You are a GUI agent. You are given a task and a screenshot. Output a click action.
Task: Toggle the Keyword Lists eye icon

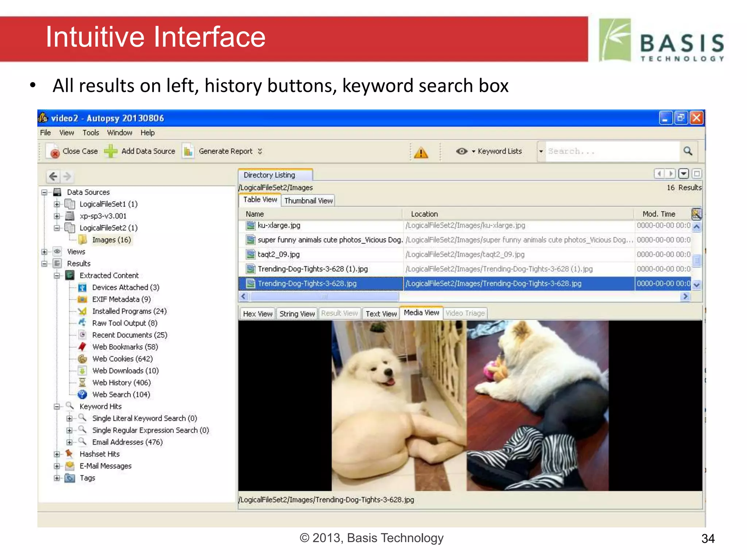[461, 151]
